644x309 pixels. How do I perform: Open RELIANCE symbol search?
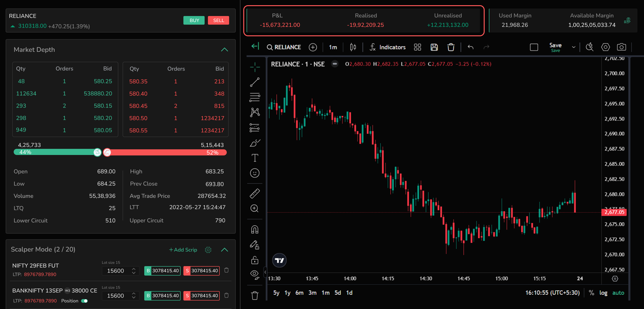[x=284, y=47]
